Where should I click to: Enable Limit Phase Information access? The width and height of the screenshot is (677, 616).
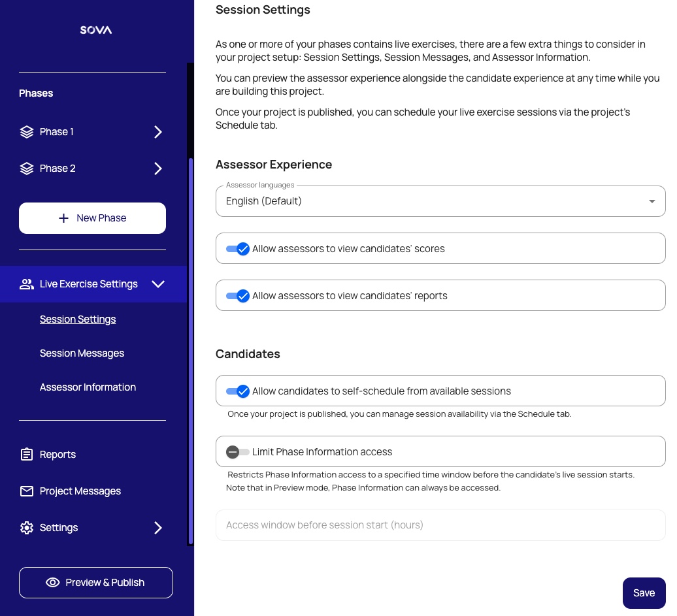coord(238,452)
